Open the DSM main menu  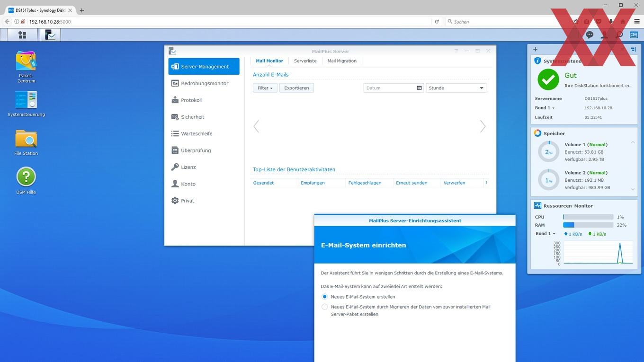22,35
